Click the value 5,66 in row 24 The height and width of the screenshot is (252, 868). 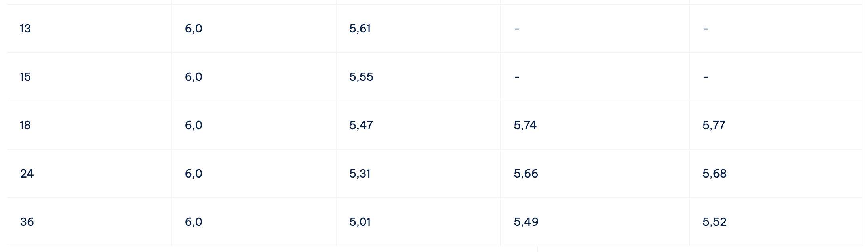click(x=526, y=174)
